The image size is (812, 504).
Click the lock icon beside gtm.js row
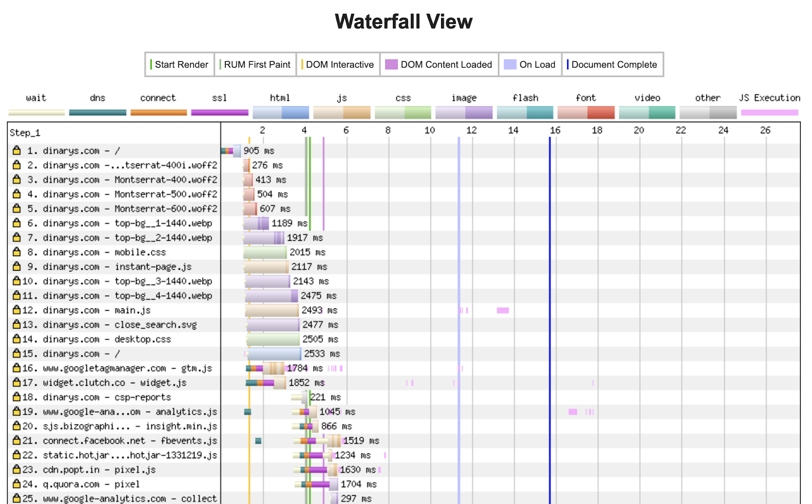[x=17, y=368]
